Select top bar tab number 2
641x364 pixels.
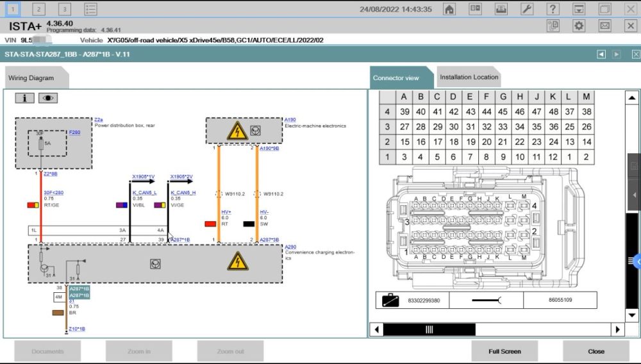tap(38, 9)
